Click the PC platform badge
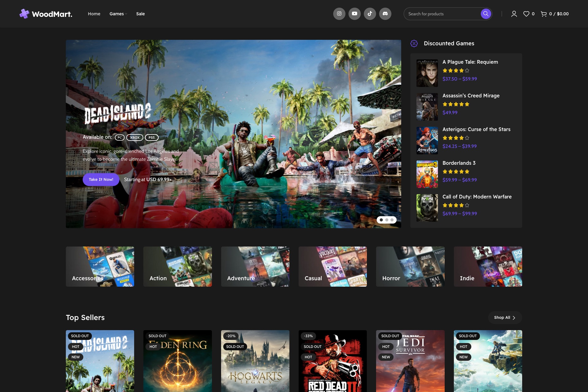The height and width of the screenshot is (392, 588). point(120,138)
